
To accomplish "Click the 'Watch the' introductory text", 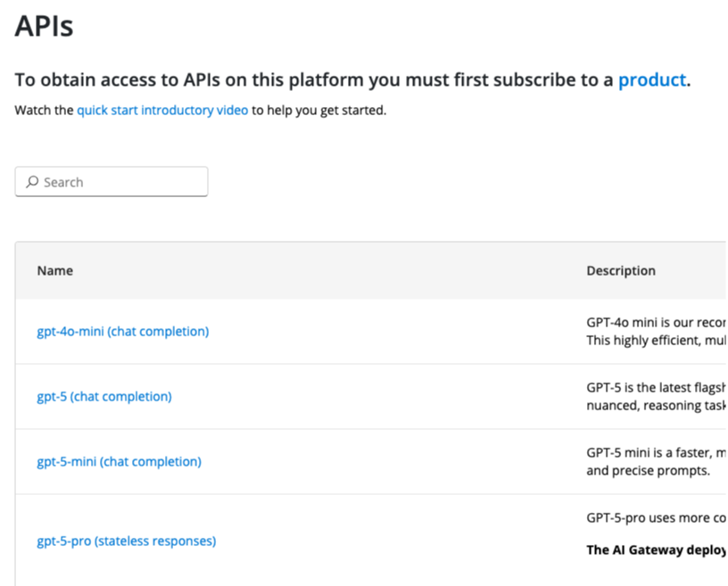I will point(45,111).
